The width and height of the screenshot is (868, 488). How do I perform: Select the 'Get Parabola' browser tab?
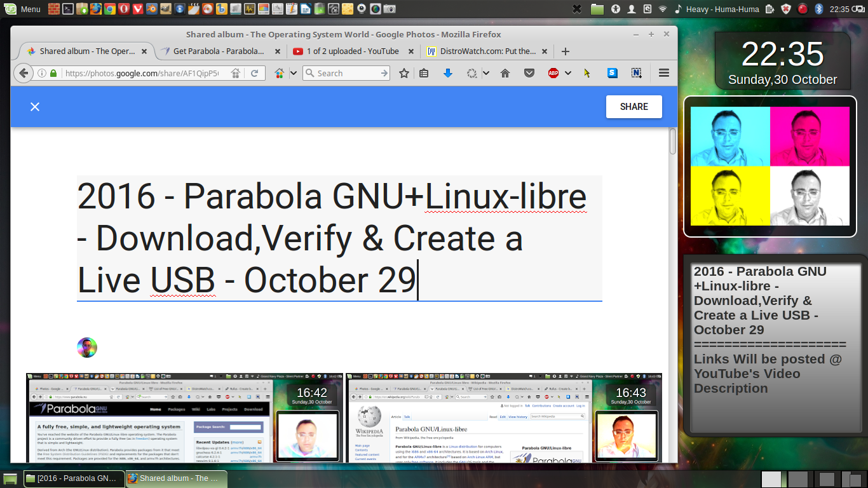point(219,51)
